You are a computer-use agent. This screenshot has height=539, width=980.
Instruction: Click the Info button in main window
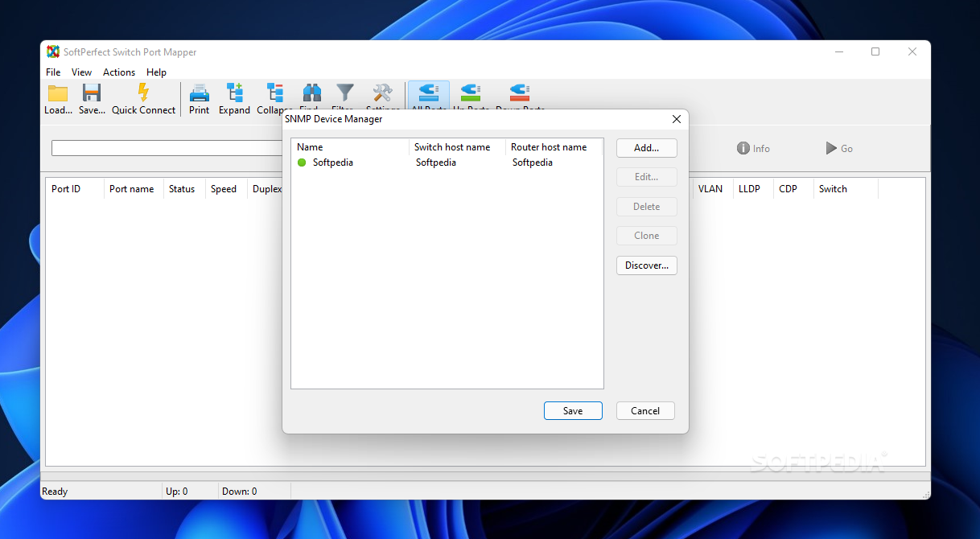coord(754,148)
